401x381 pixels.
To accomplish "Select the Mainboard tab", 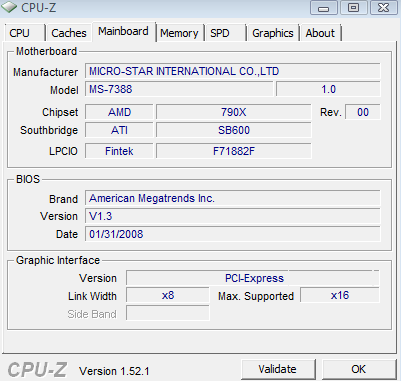I will [123, 32].
